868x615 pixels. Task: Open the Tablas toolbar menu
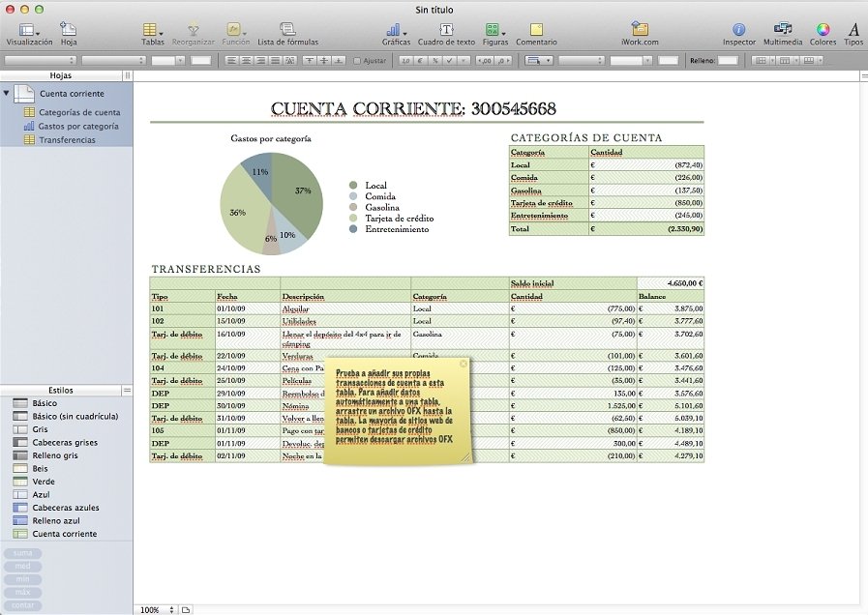click(152, 34)
